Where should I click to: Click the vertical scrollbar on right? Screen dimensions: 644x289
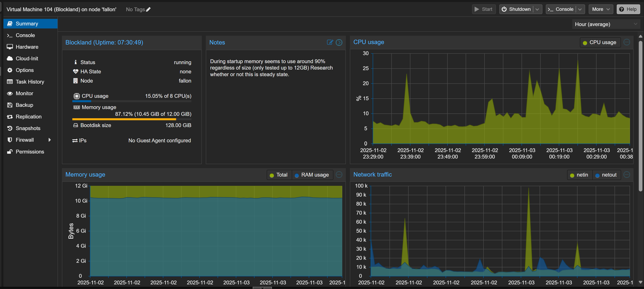click(640, 115)
